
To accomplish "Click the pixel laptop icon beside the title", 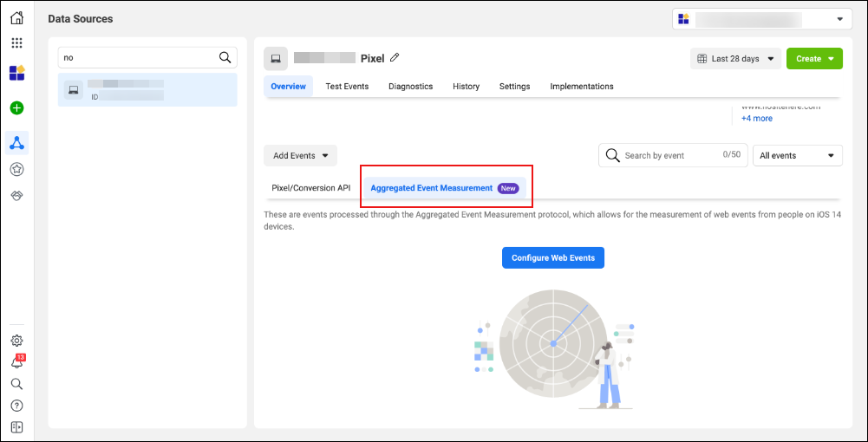I will click(275, 59).
